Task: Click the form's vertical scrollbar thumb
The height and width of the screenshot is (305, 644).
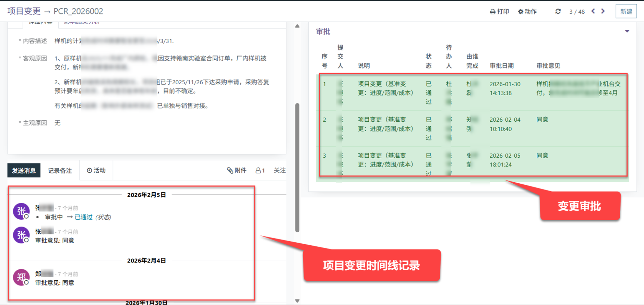Action: tap(297, 168)
